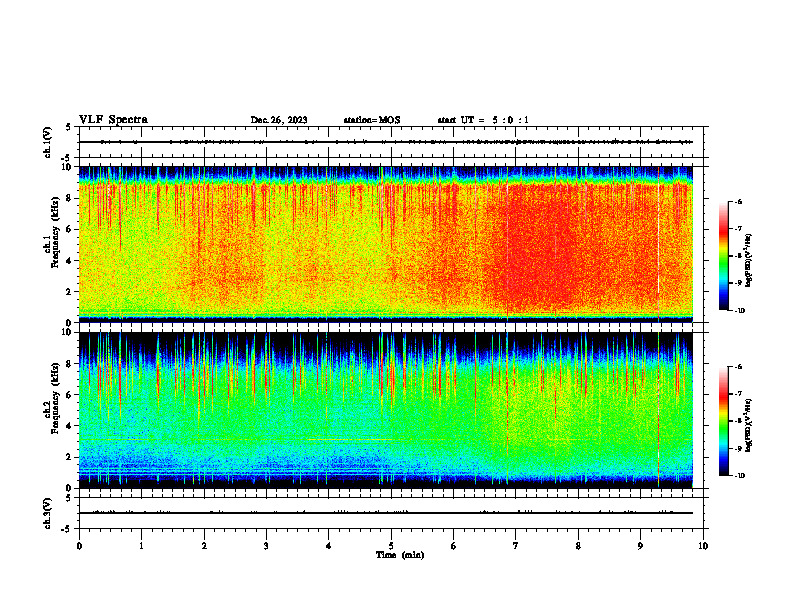Click the "-9" label on ch.2 color bar

(738, 448)
